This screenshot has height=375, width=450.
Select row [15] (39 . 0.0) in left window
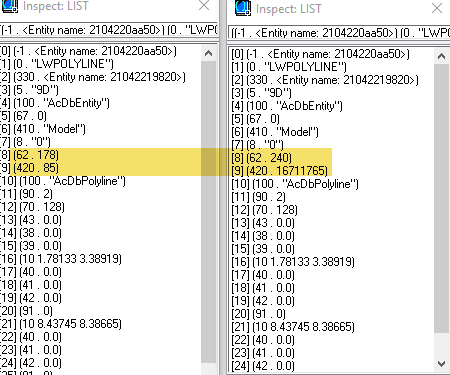[31, 246]
